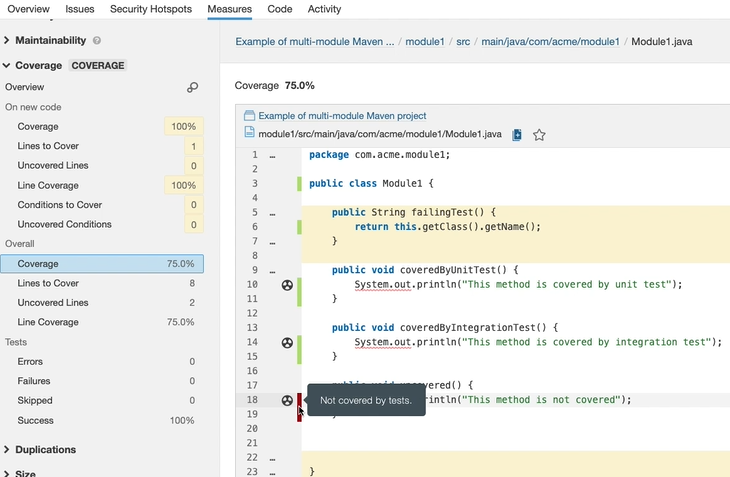Click SCM marker on line 9

(272, 271)
